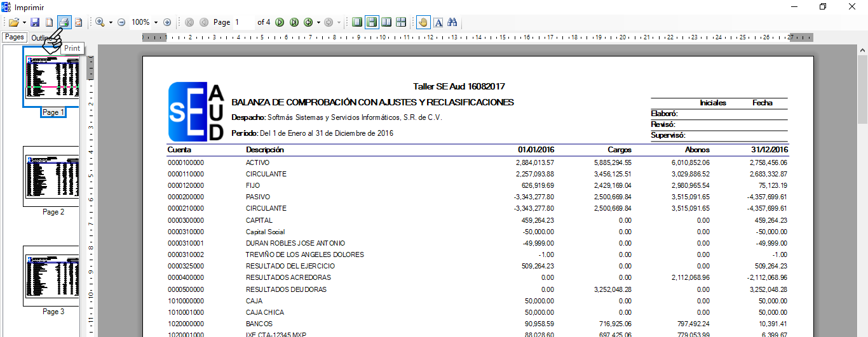Switch to the Pages tab
The image size is (868, 337).
pyautogui.click(x=14, y=37)
